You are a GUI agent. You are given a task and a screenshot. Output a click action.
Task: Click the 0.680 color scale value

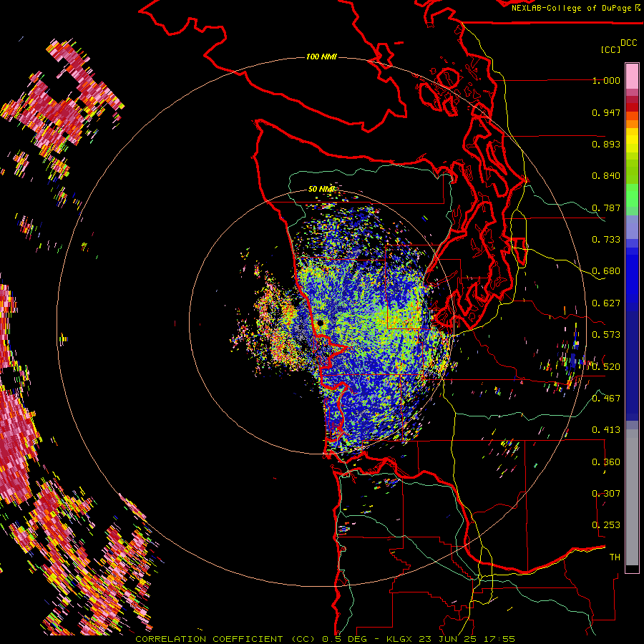coord(606,271)
